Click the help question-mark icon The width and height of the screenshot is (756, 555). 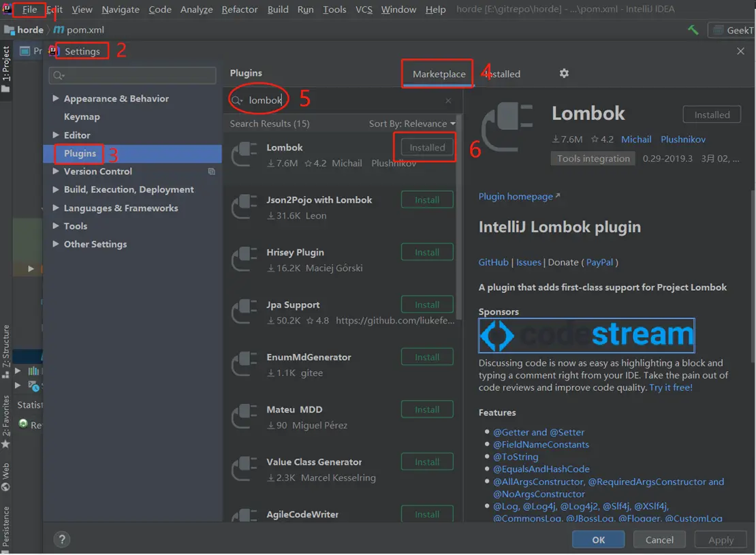61,539
